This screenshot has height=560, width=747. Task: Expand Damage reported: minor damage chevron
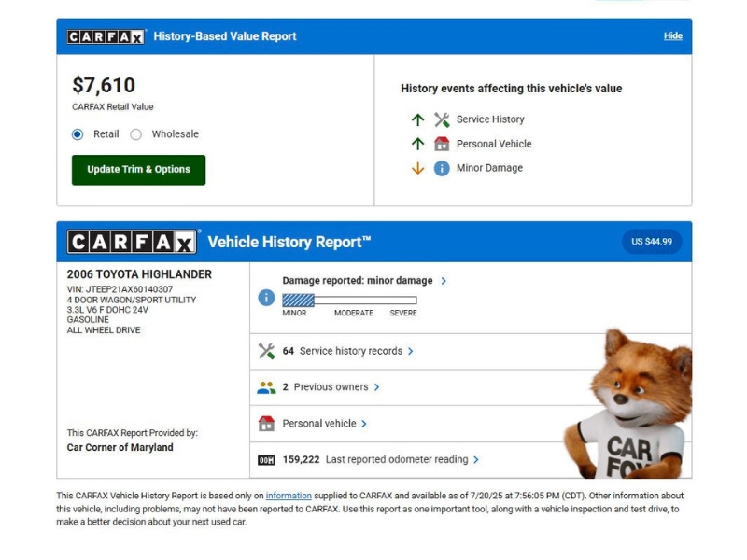pyautogui.click(x=444, y=281)
